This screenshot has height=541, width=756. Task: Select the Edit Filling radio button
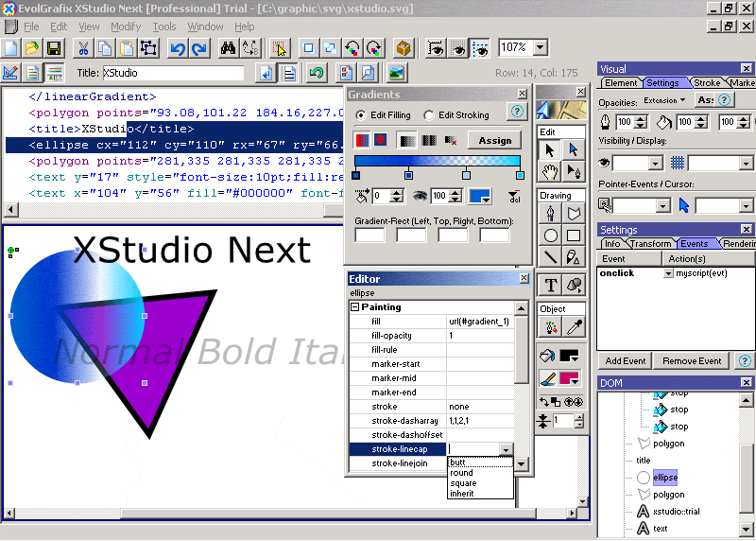(360, 114)
